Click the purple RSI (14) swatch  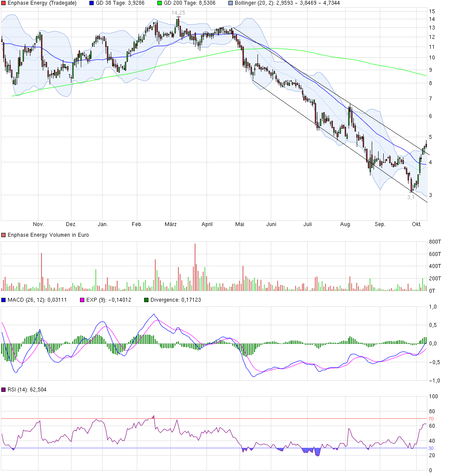click(4, 390)
